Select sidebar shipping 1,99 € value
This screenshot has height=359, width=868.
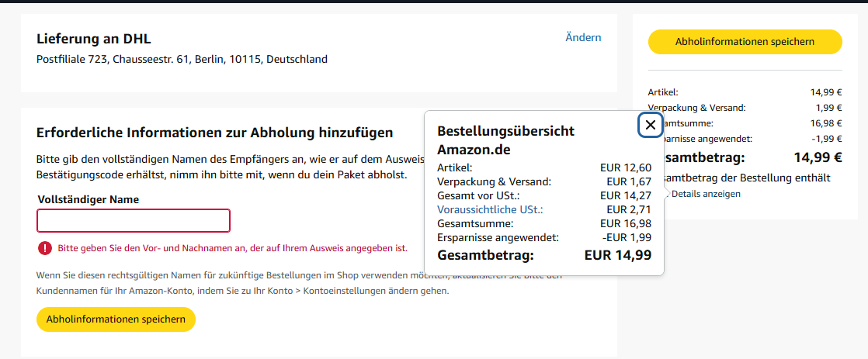(828, 108)
